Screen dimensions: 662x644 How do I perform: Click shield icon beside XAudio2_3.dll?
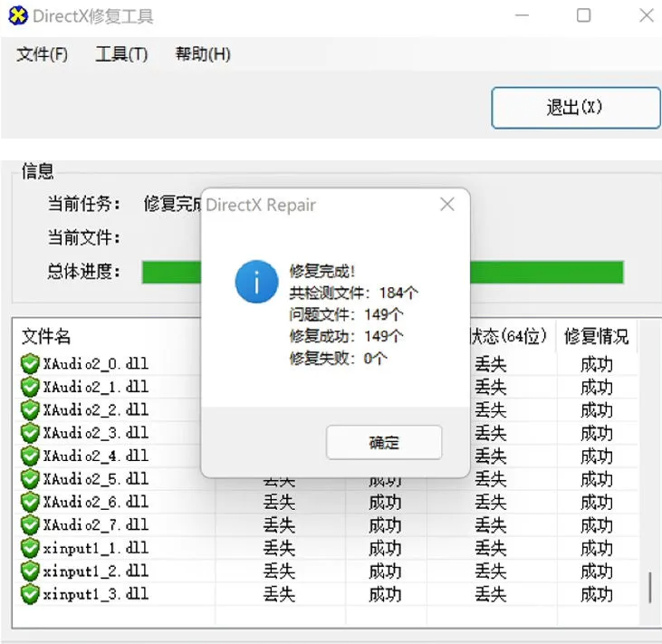(30, 433)
